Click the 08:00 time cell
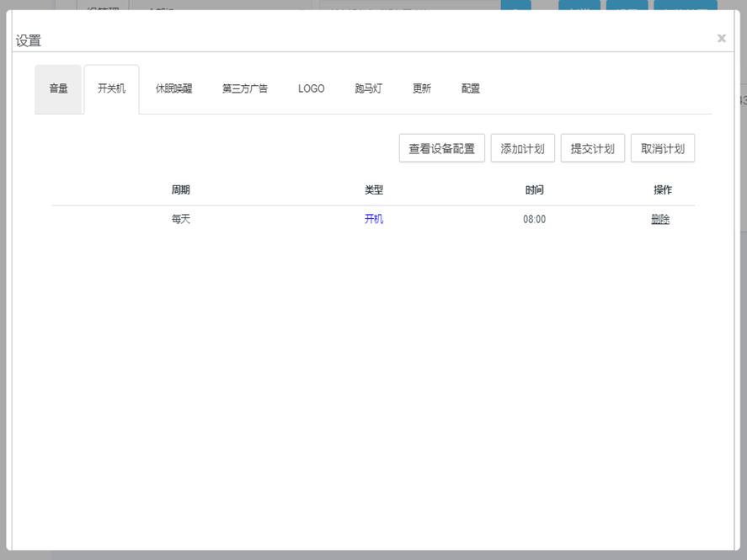The height and width of the screenshot is (560, 747). (x=534, y=219)
